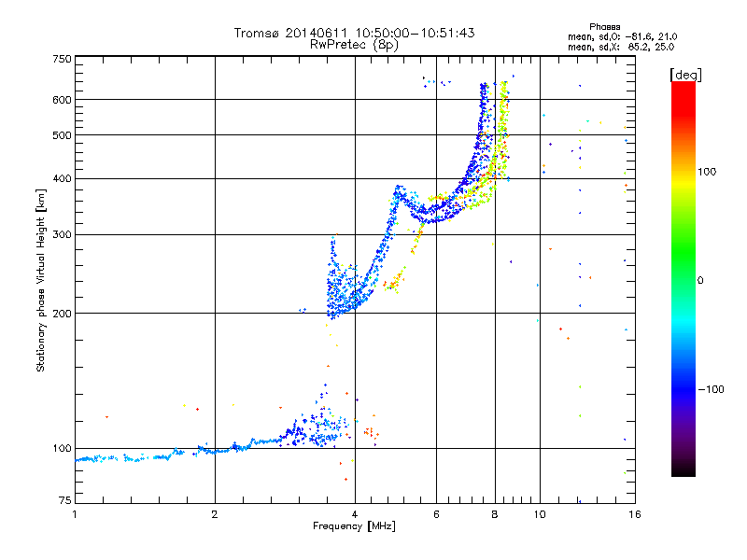This screenshot has width=747, height=560.
Task: Click the y-axis '300' tick label
Action: [62, 234]
